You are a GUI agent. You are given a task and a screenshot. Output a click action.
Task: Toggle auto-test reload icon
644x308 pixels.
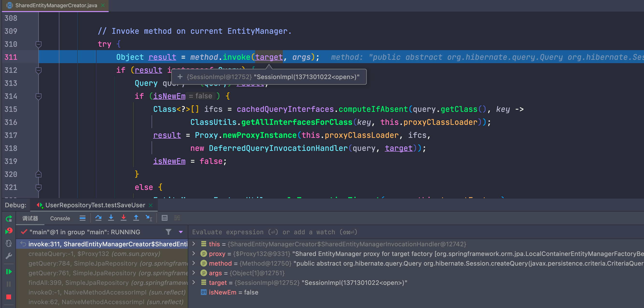[x=9, y=244]
